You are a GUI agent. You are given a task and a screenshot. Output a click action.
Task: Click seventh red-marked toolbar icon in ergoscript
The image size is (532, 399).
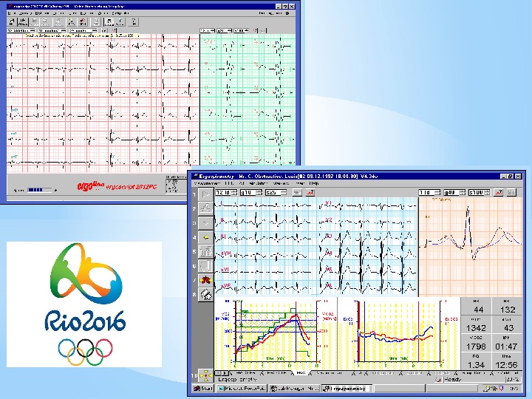tap(83, 22)
